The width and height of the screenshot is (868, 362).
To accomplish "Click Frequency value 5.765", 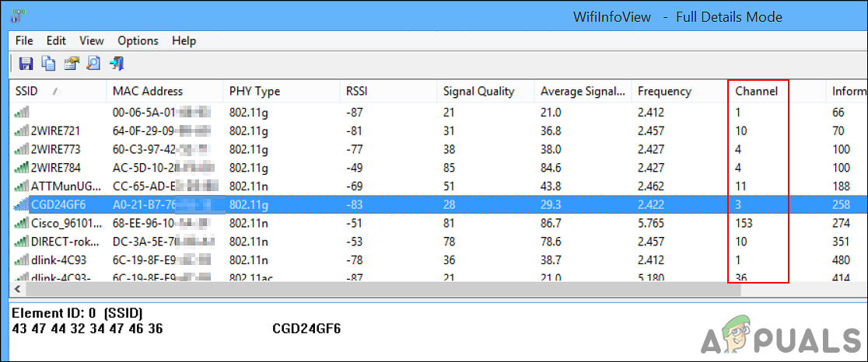I will pyautogui.click(x=650, y=223).
